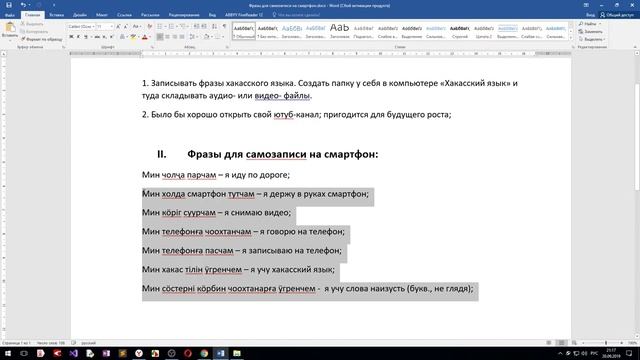This screenshot has height=360, width=640.
Task: Open Заменить replace dialog
Action: click(x=590, y=31)
